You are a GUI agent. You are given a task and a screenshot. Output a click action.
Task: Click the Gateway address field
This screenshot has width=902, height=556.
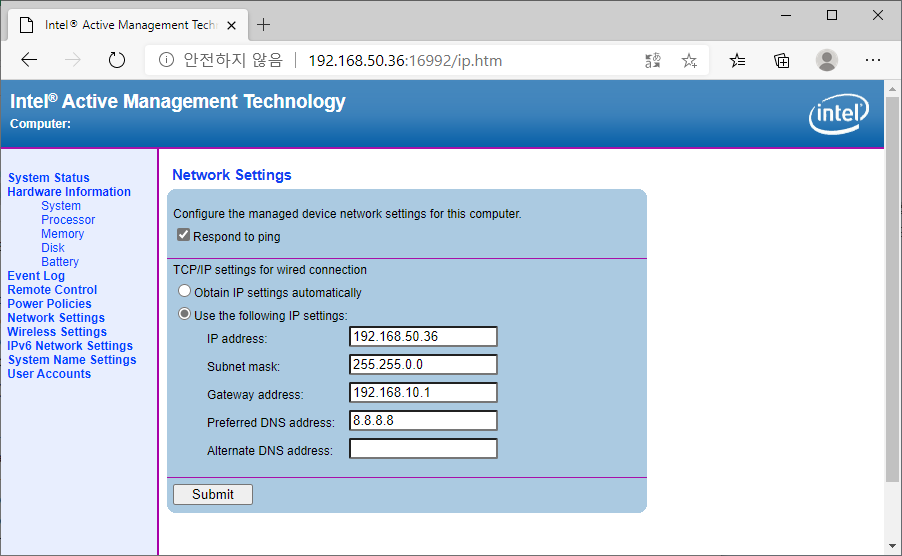coord(423,393)
